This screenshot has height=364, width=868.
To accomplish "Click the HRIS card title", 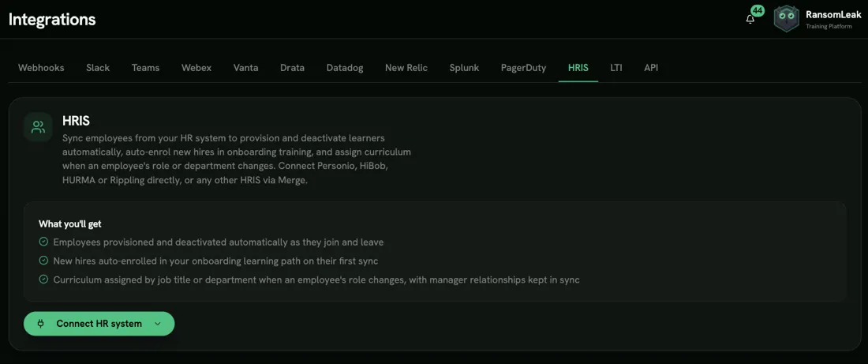I will [x=77, y=121].
